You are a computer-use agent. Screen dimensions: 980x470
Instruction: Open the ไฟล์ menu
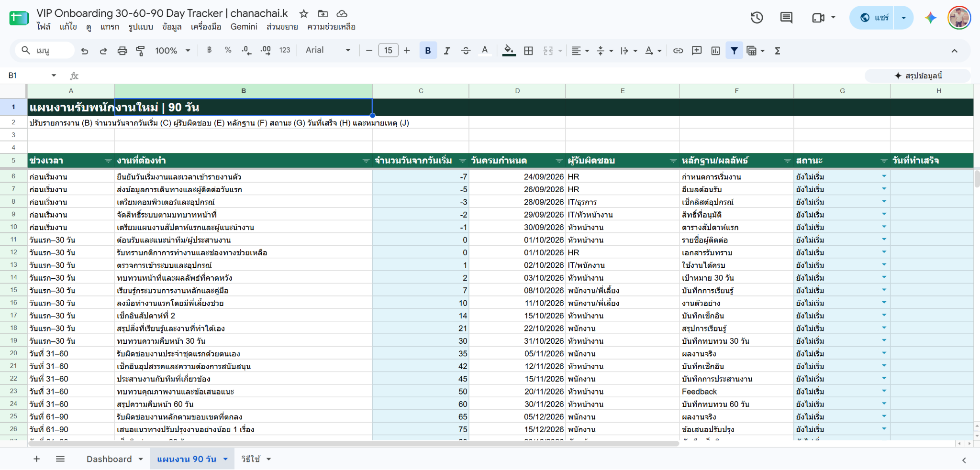[44, 27]
